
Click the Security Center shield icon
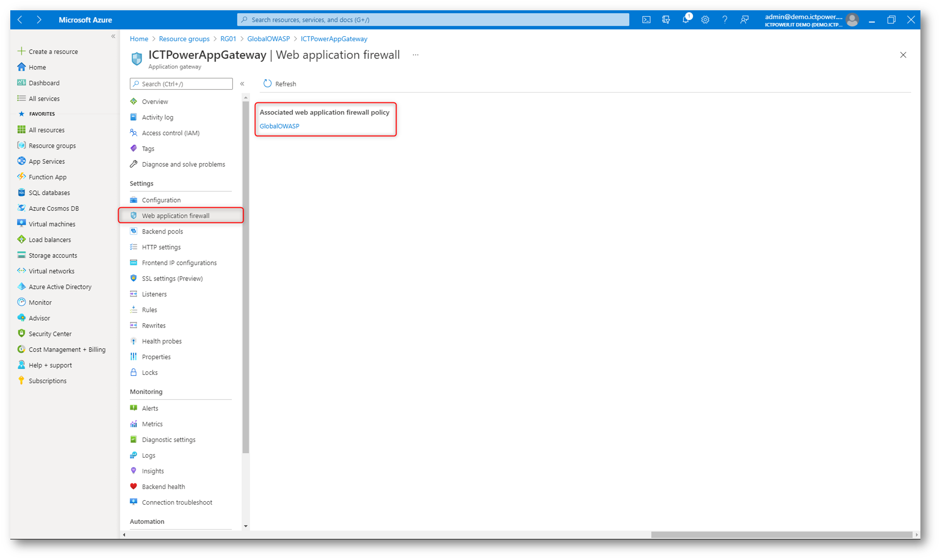tap(21, 333)
